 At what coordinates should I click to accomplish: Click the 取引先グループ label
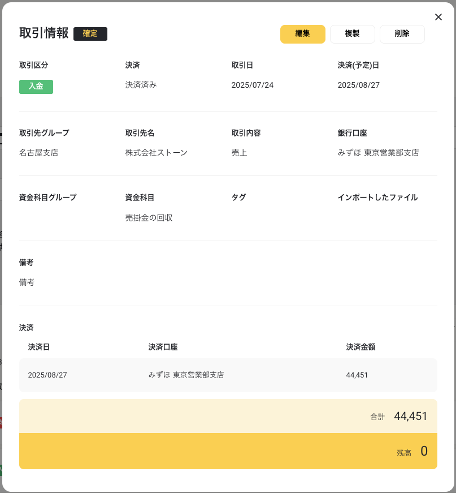pyautogui.click(x=44, y=133)
